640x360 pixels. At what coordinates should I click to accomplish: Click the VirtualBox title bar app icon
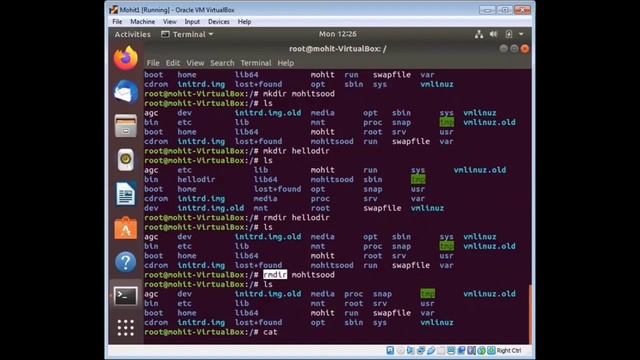(114, 9)
